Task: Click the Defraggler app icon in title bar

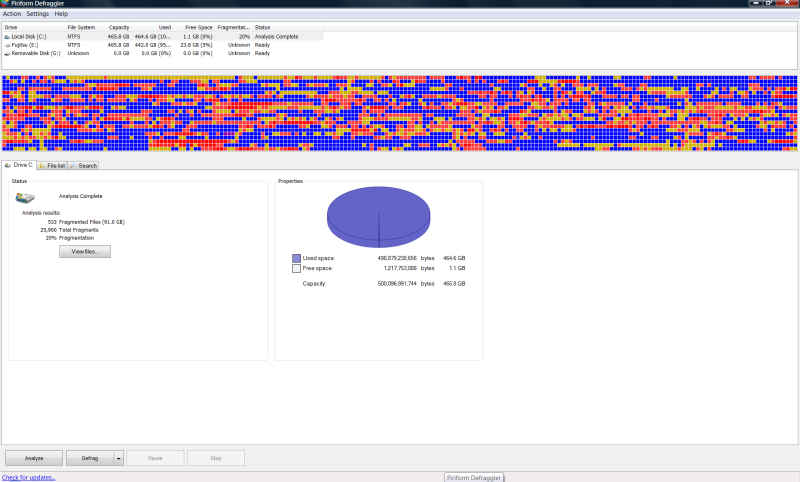Action: tap(5, 3)
